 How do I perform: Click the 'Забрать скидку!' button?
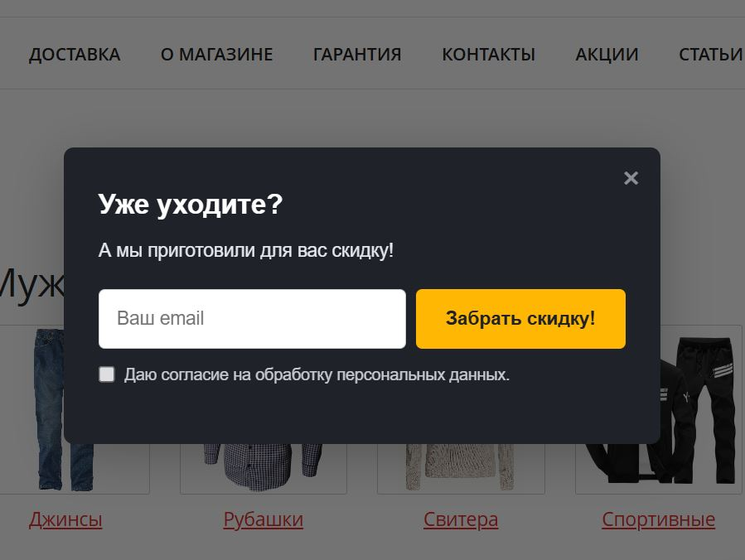coord(520,319)
